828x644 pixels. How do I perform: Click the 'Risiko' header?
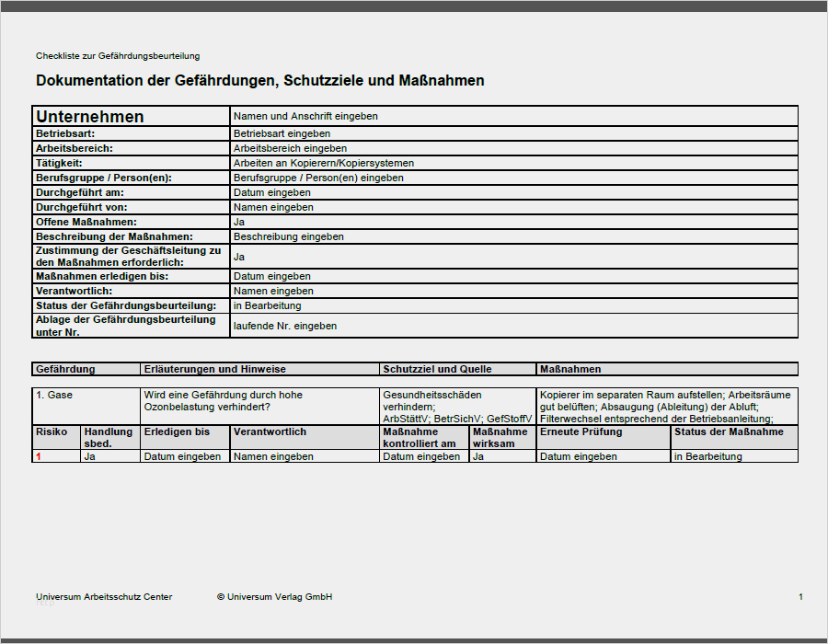coord(56,438)
